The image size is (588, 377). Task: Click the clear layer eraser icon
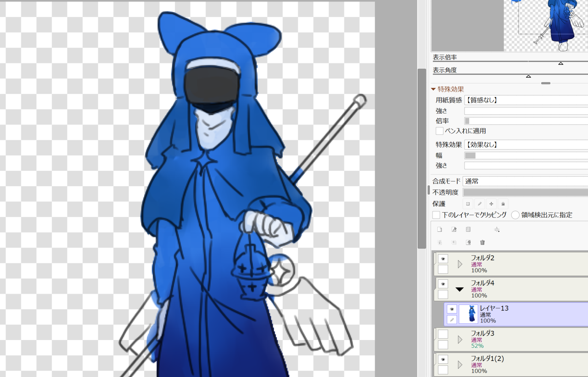(x=468, y=242)
